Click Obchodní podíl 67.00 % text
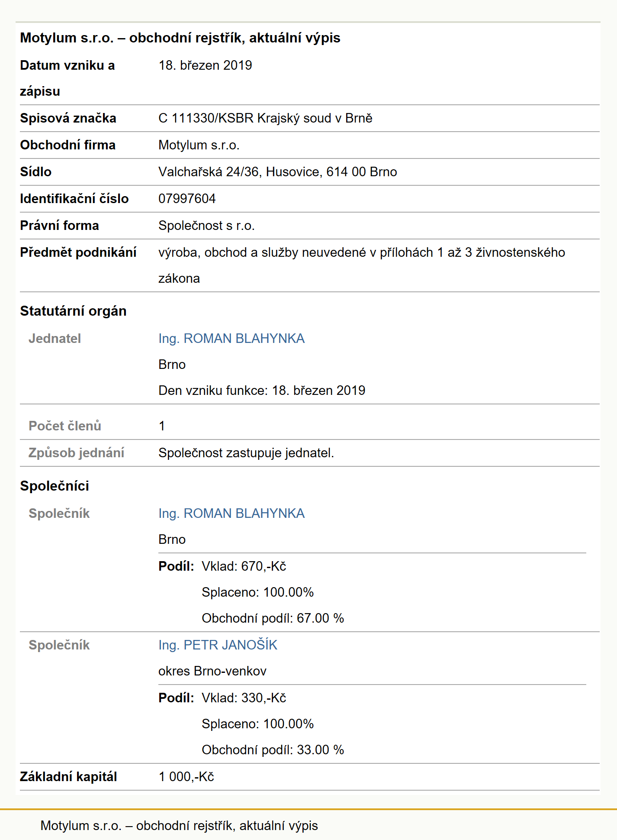 click(x=273, y=618)
